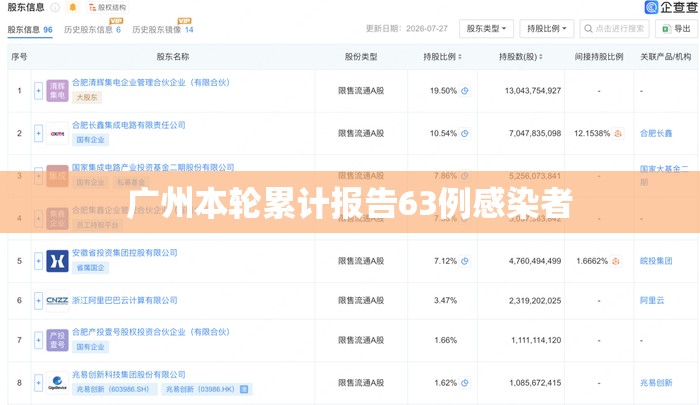Image resolution: width=700 pixels, height=405 pixels.
Task: Switch to the 股东信息 96 tab
Action: (x=30, y=29)
